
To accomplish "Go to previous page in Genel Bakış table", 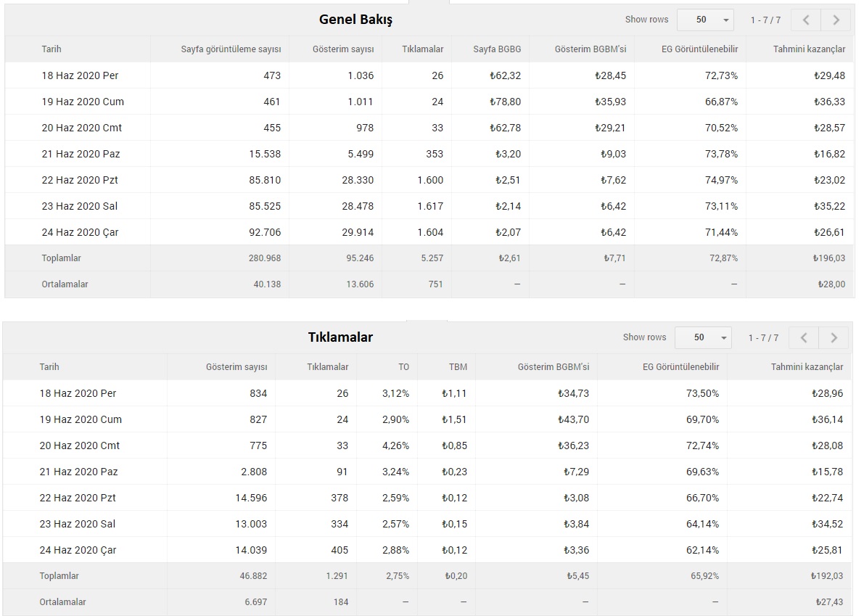I will [x=806, y=20].
